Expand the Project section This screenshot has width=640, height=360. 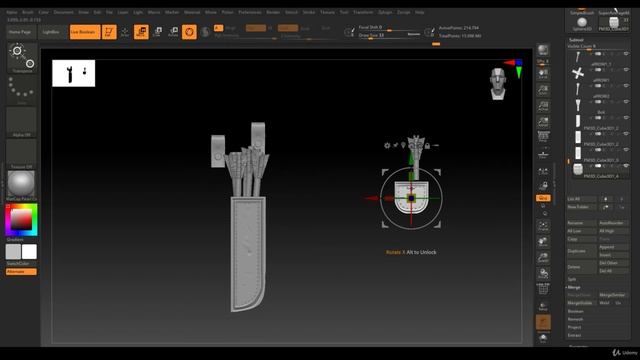[574, 327]
